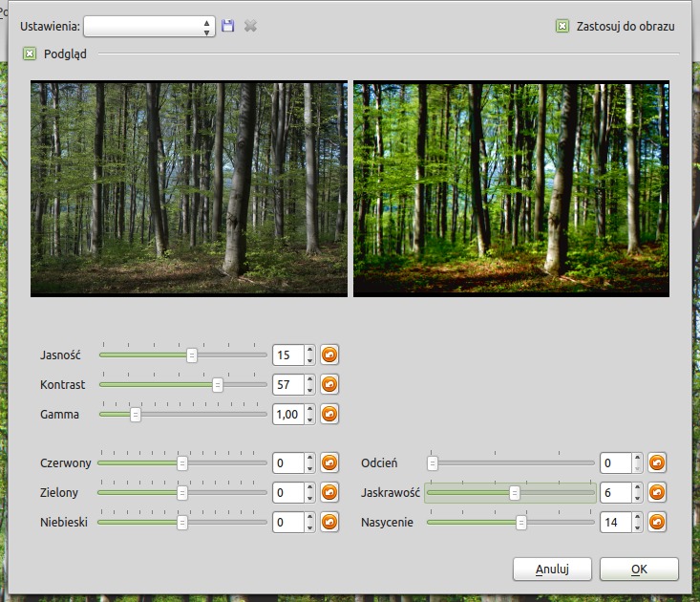Viewport: 700px width, 602px height.
Task: Decrease Jaskrawość value with down arrow
Action: pyautogui.click(x=638, y=498)
